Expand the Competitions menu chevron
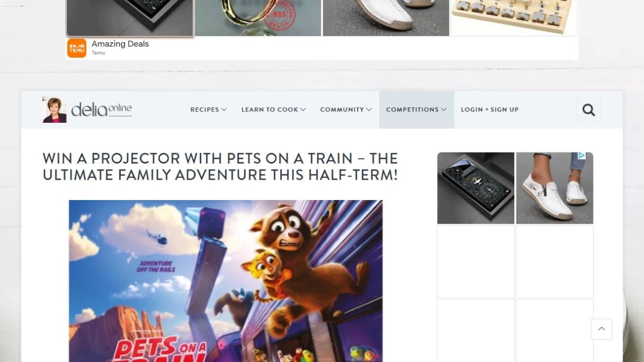The height and width of the screenshot is (362, 644). coord(444,109)
